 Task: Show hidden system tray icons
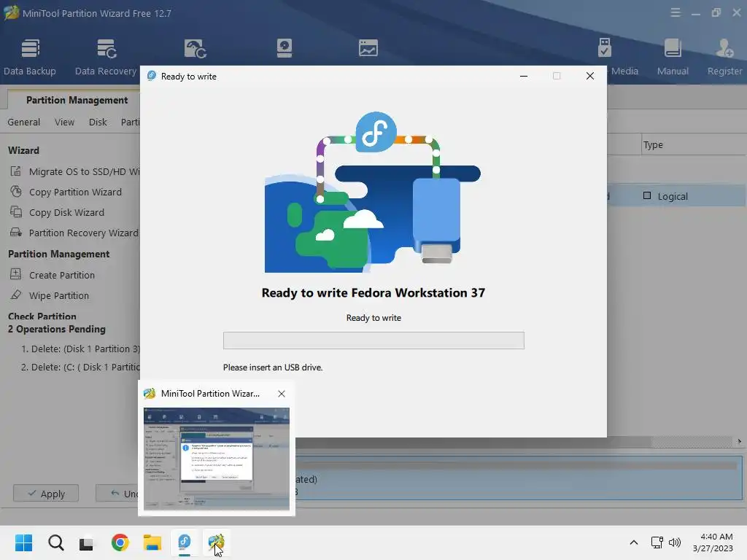pos(634,542)
